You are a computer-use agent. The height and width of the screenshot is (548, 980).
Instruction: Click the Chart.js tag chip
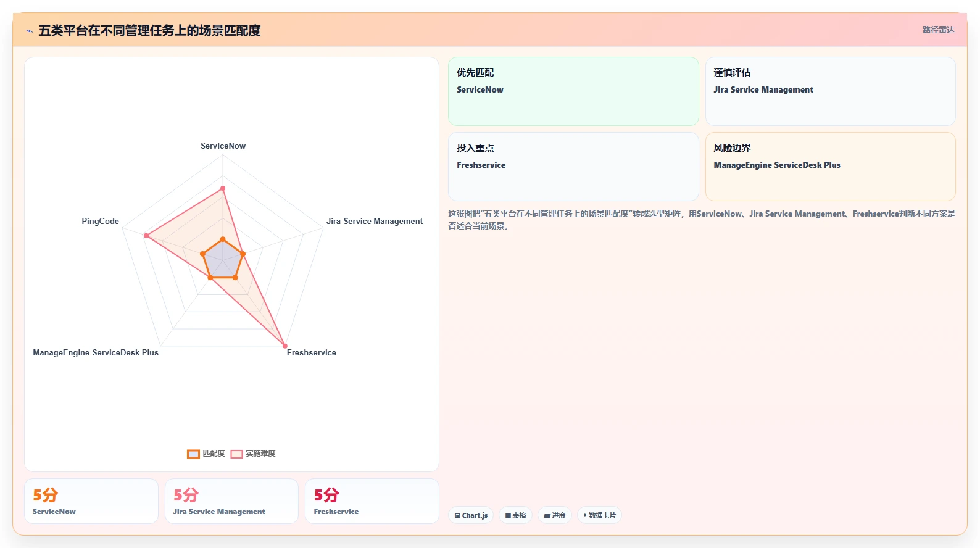(471, 515)
